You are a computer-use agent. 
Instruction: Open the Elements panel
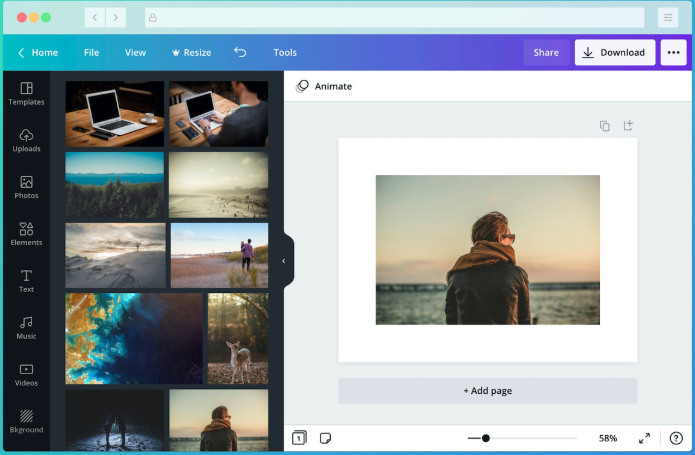coord(26,234)
